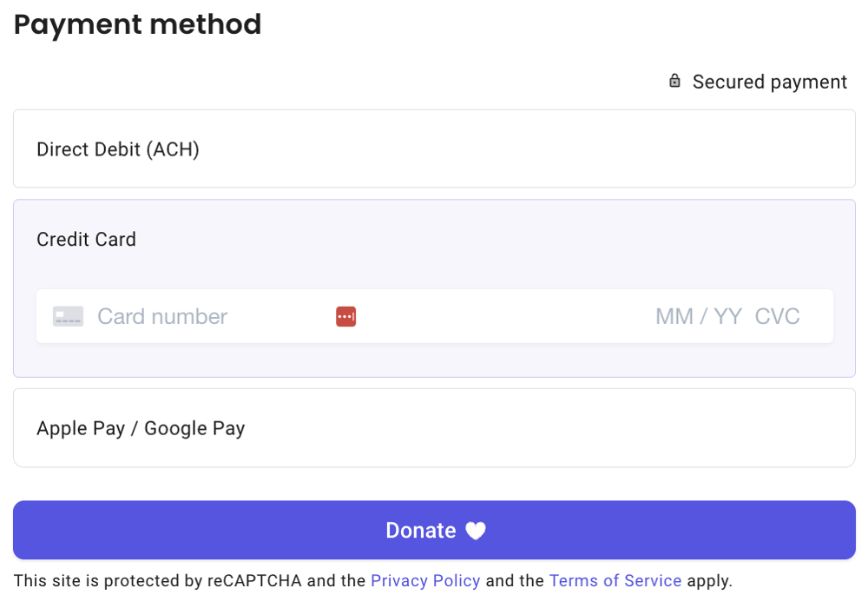Click the card brand icon in the card field
868x608 pixels.
[67, 316]
